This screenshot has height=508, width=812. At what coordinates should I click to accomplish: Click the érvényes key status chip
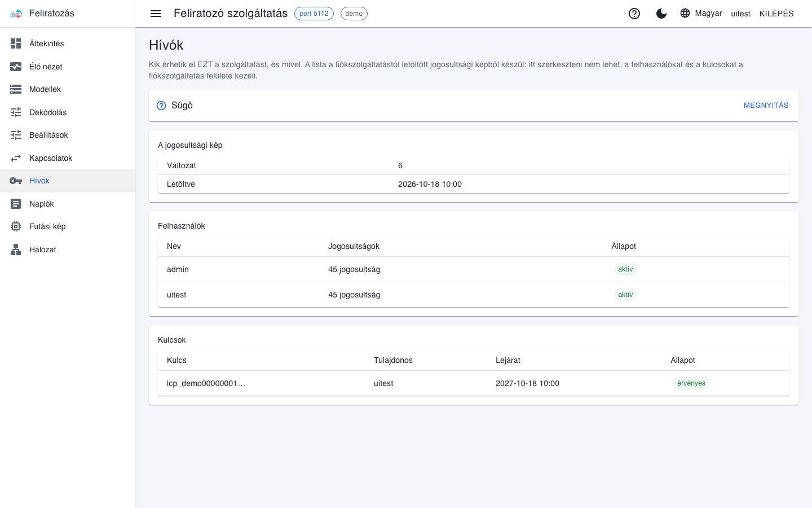(x=691, y=383)
